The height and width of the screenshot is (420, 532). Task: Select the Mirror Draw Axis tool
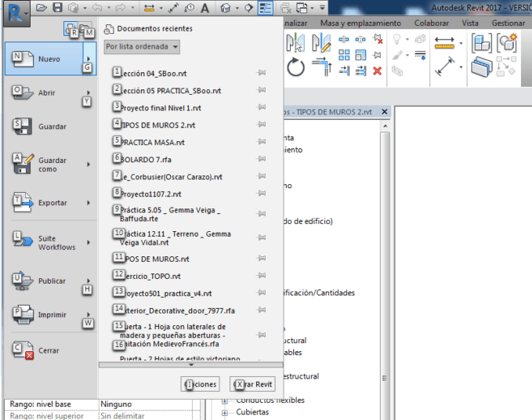(321, 42)
